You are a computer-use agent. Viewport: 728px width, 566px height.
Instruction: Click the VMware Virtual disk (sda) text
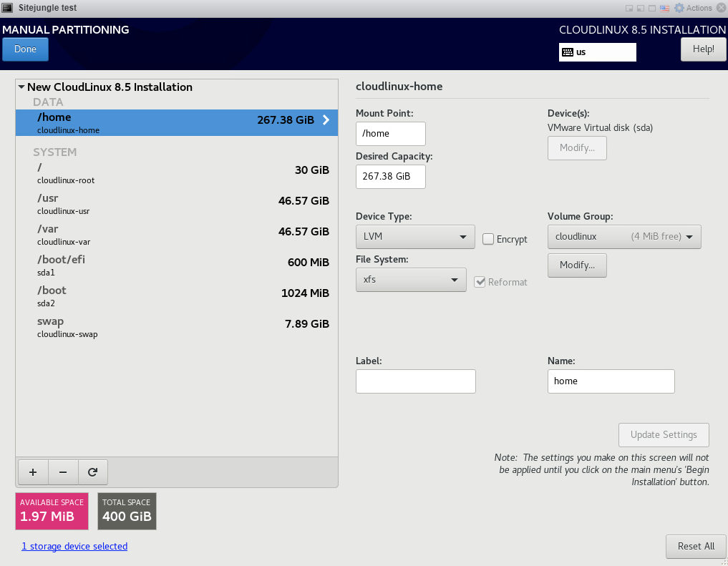[600, 127]
